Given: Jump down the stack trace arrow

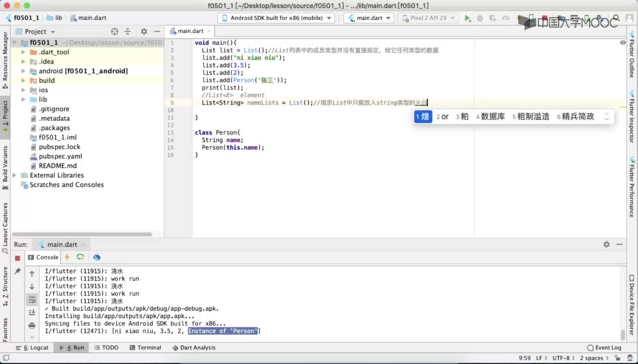Looking at the screenshot, I should pyautogui.click(x=32, y=287).
